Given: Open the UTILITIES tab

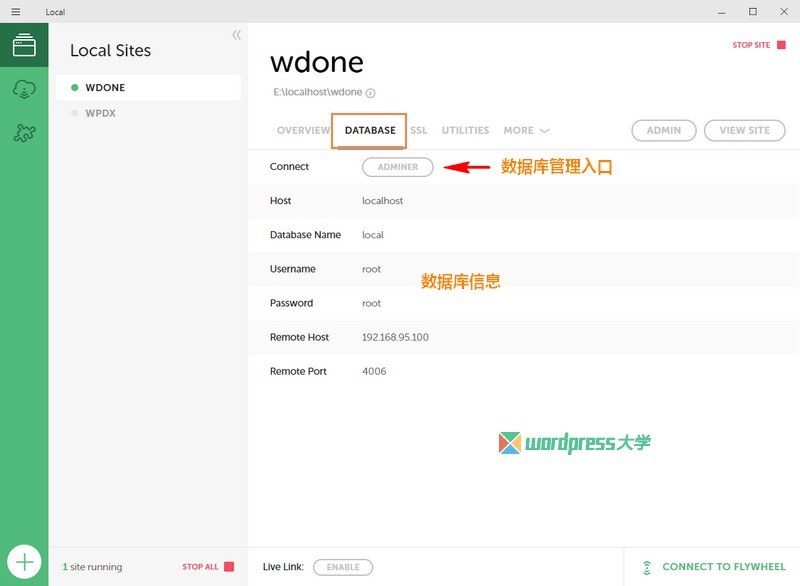Looking at the screenshot, I should 465,130.
